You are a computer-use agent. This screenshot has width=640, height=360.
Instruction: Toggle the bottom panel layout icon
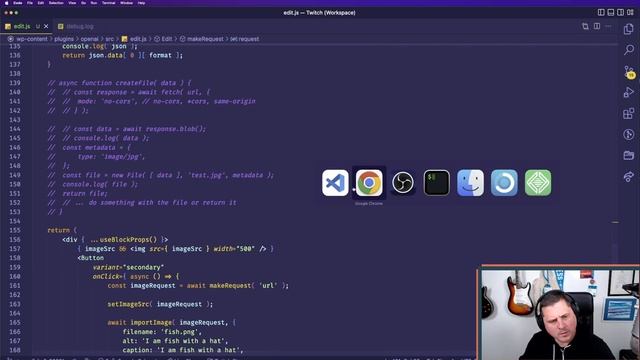(611, 13)
